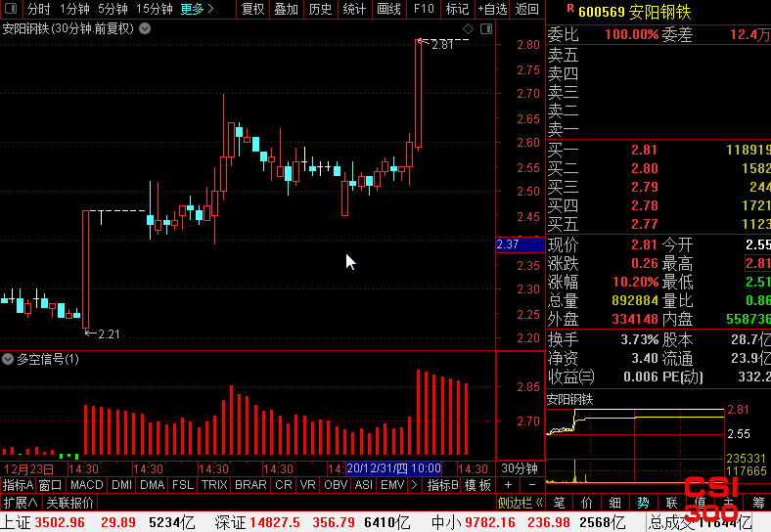
Task: Expand the 更多 periods list
Action: click(x=197, y=9)
